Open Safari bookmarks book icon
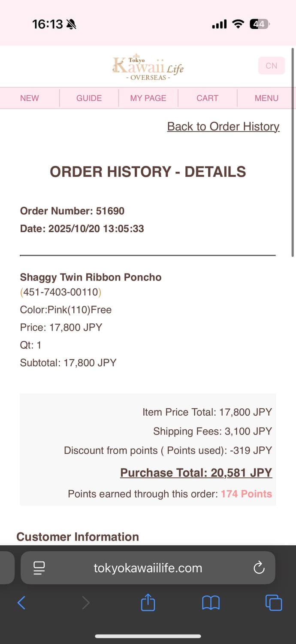Viewport: 296px width, 644px height. coord(211,603)
